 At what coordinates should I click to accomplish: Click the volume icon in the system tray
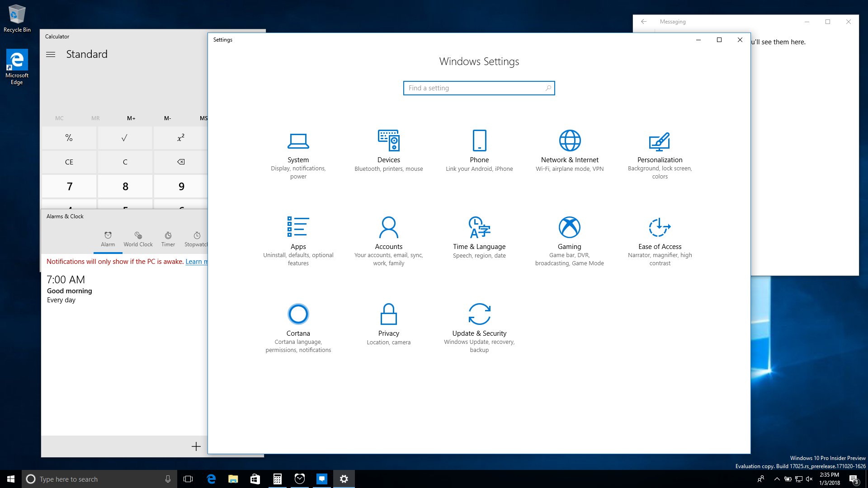point(809,479)
